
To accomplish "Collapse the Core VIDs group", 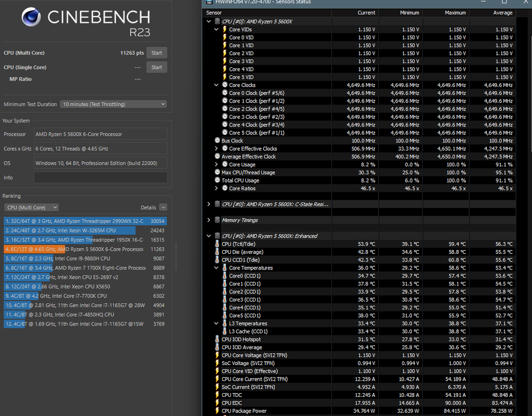I will [x=216, y=30].
